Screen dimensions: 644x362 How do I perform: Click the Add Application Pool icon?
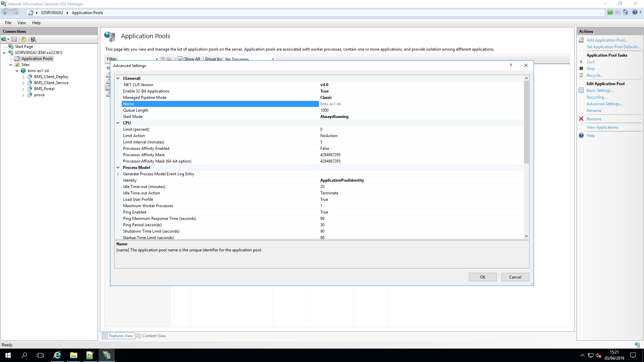[x=581, y=40]
